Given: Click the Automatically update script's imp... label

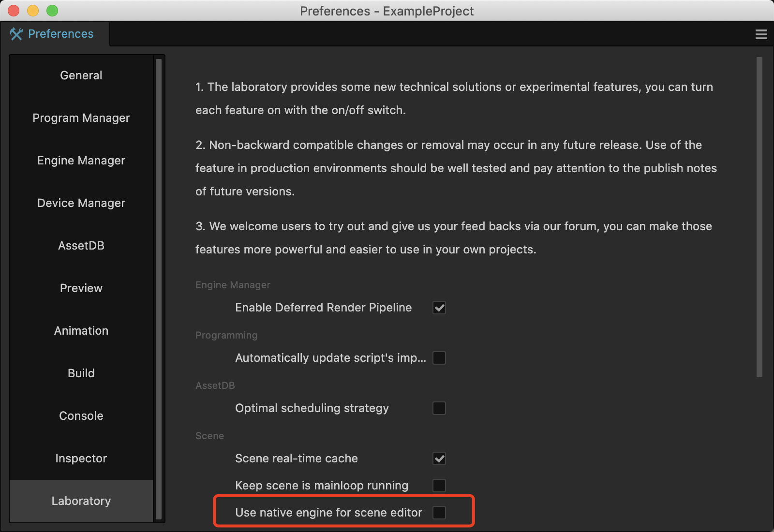Looking at the screenshot, I should (331, 358).
